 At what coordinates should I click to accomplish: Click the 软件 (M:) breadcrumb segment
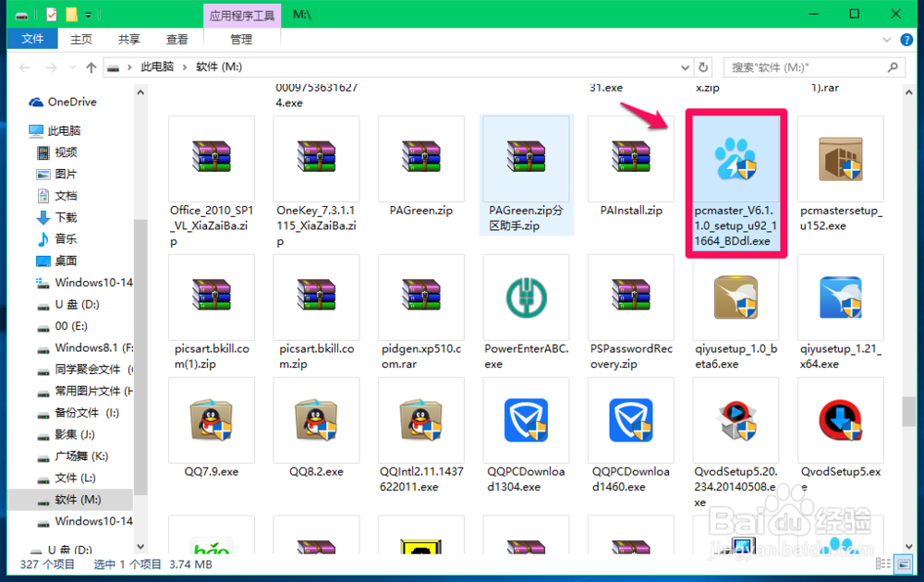(x=219, y=67)
